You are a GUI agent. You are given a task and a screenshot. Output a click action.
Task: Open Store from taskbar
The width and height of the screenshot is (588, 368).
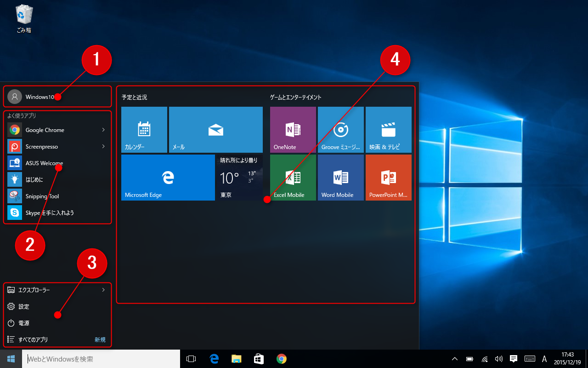[x=259, y=359]
